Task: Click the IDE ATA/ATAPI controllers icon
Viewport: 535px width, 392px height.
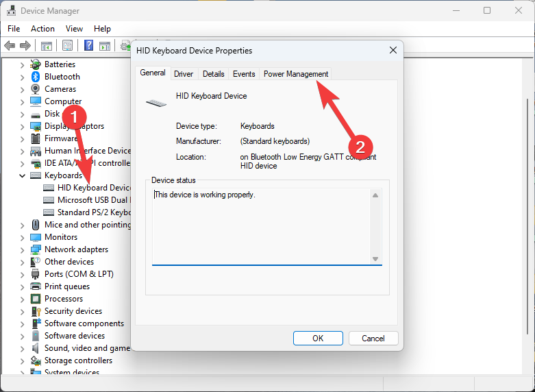Action: point(36,163)
